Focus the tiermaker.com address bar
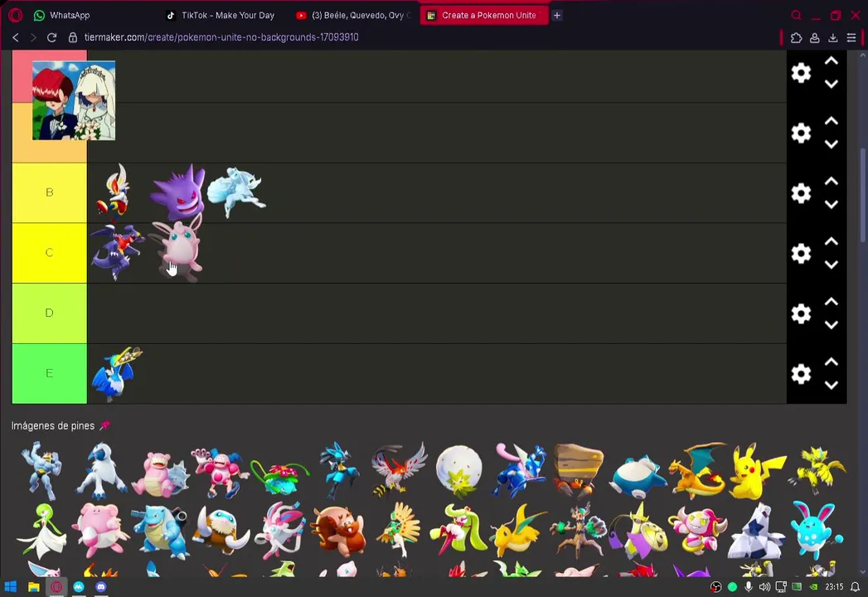Image resolution: width=868 pixels, height=597 pixels. coord(221,37)
